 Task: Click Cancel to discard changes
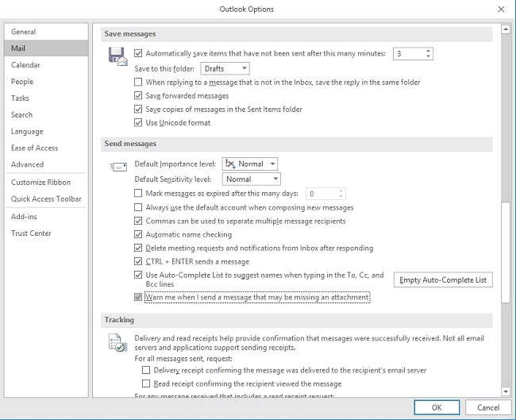pyautogui.click(x=488, y=407)
